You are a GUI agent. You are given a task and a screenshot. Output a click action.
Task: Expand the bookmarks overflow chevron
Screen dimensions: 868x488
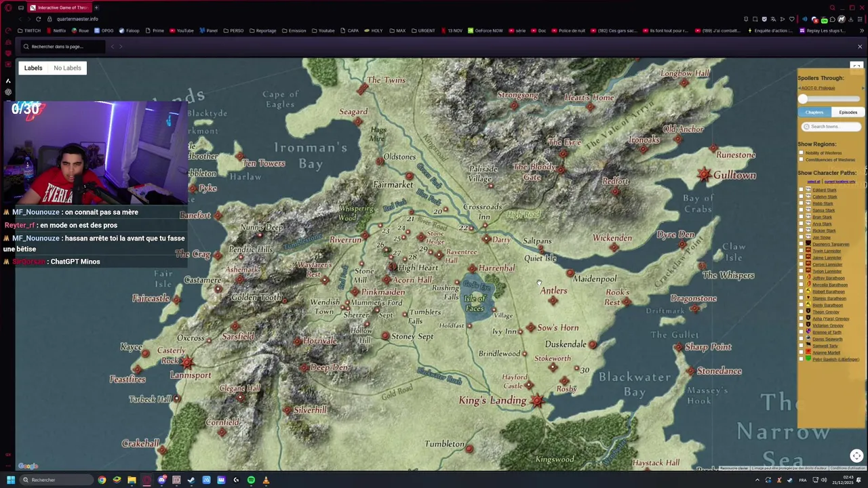[862, 30]
